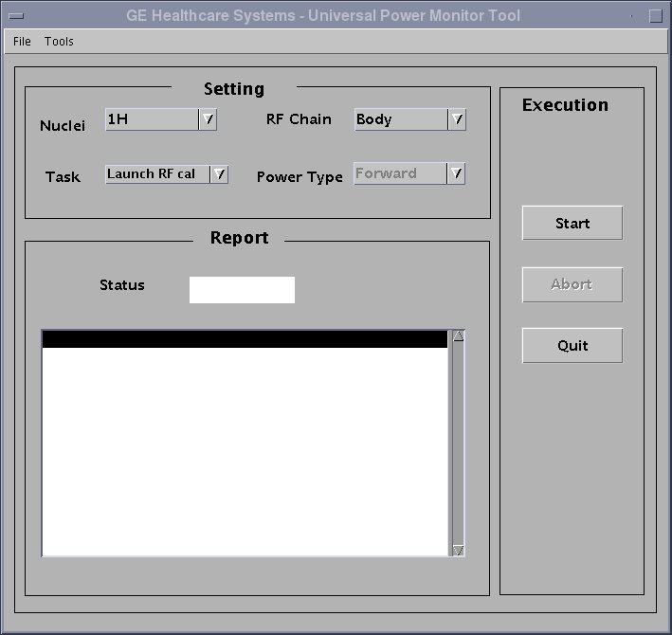Click the report scrollbar down arrow
The width and height of the screenshot is (672, 635).
pyautogui.click(x=459, y=550)
